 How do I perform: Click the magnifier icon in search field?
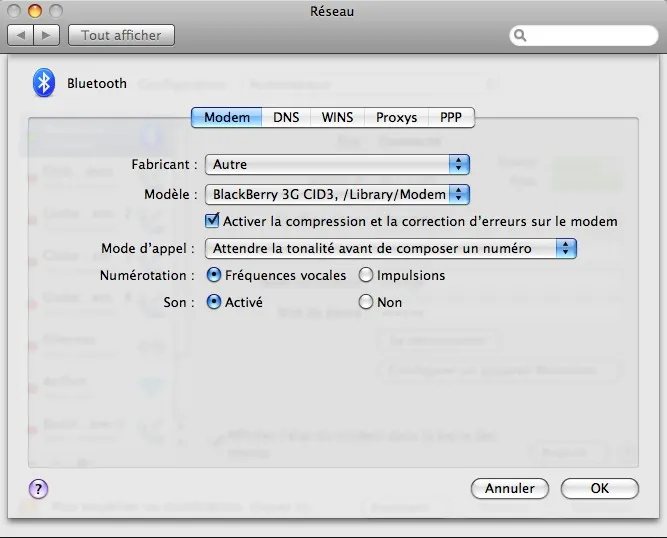tap(520, 35)
